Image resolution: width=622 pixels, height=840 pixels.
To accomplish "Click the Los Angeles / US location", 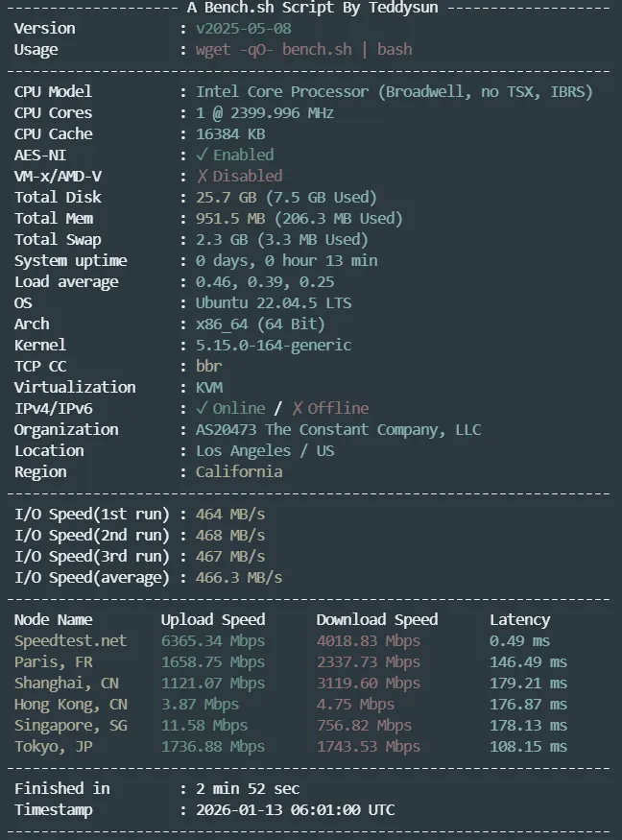I will [265, 450].
